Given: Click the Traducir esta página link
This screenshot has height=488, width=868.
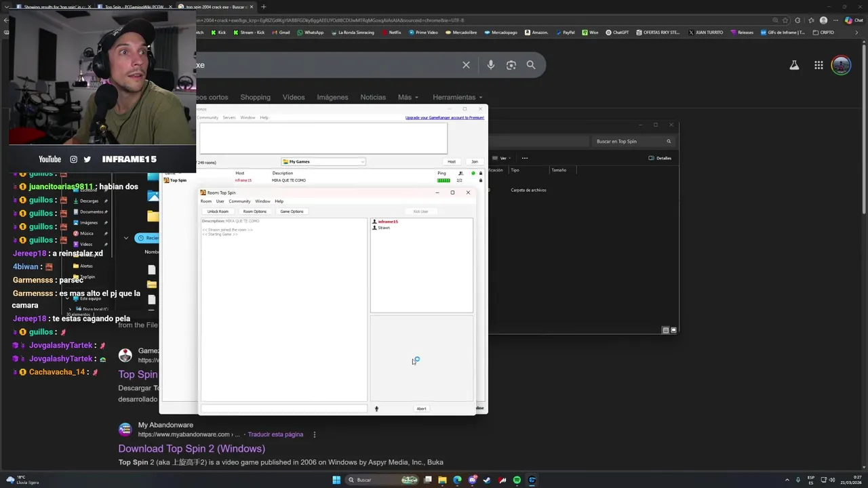Looking at the screenshot, I should point(275,434).
